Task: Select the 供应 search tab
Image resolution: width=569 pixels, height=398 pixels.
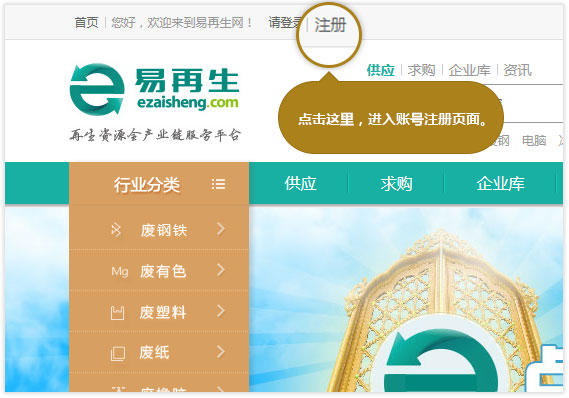Action: [x=380, y=70]
